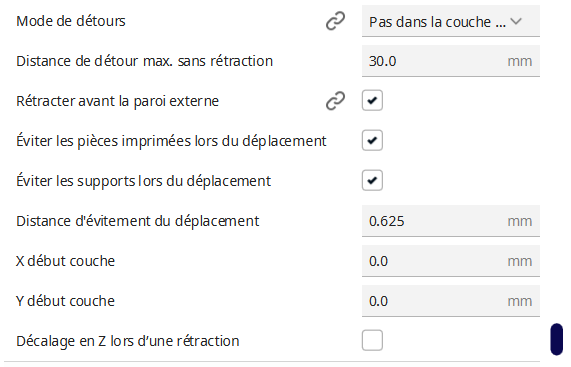Select the Y début couche value field

(450, 301)
